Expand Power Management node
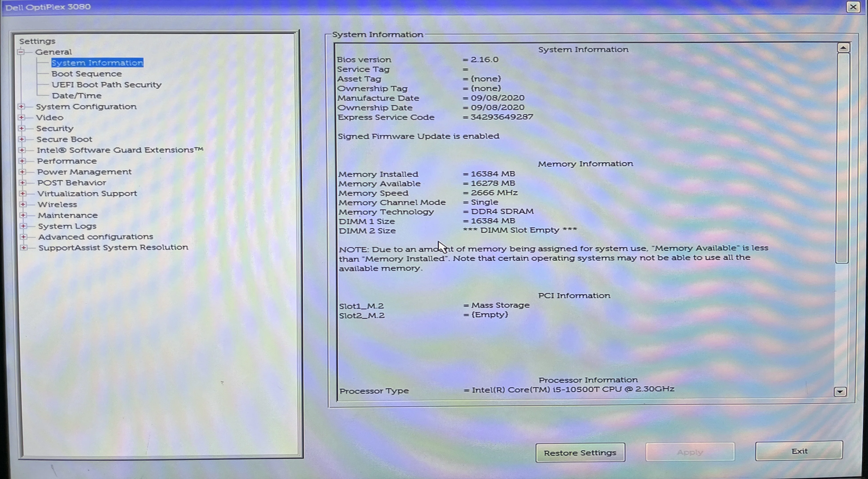Screen dimensions: 868x479 point(22,172)
